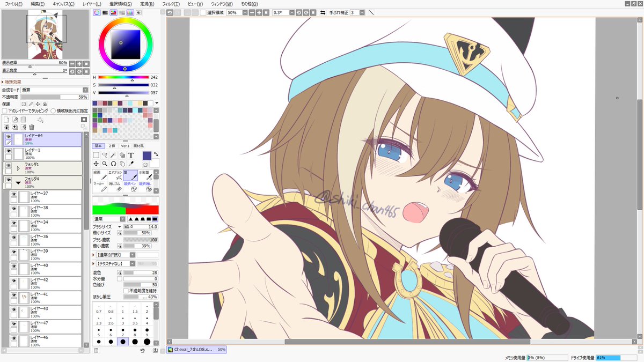This screenshot has width=644, height=362.
Task: Click the navigator preview thumbnail
Action: click(x=45, y=35)
